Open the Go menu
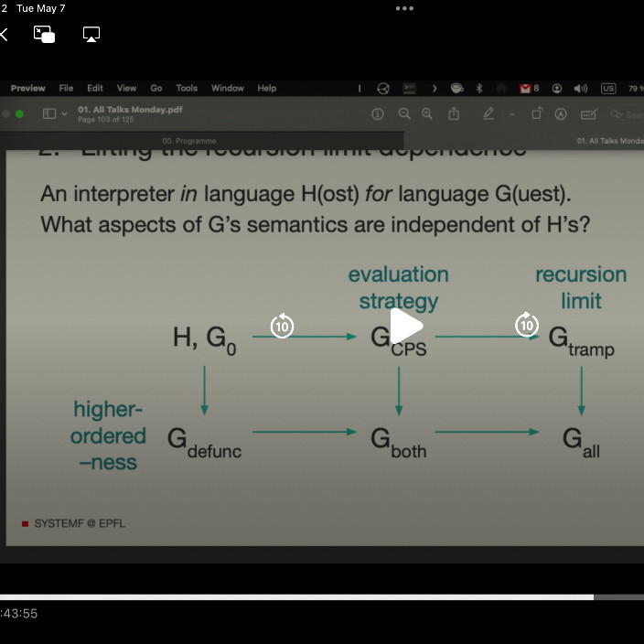644x644 pixels. [x=156, y=89]
